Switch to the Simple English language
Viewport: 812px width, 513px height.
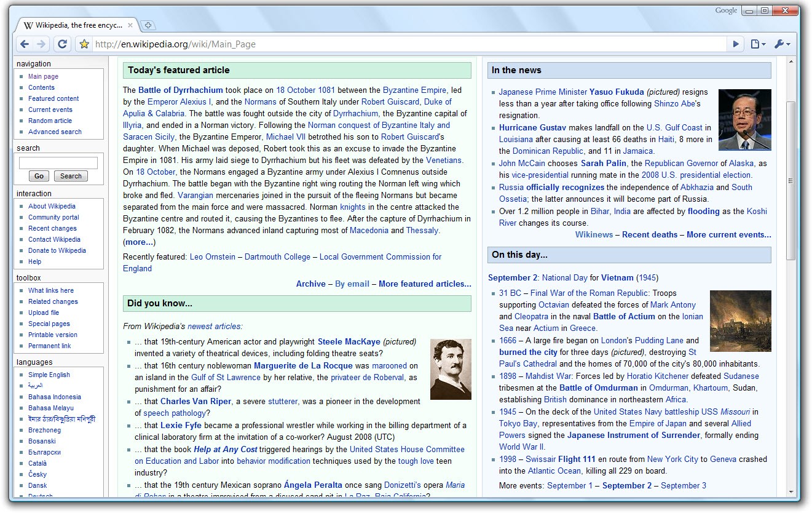click(x=49, y=375)
